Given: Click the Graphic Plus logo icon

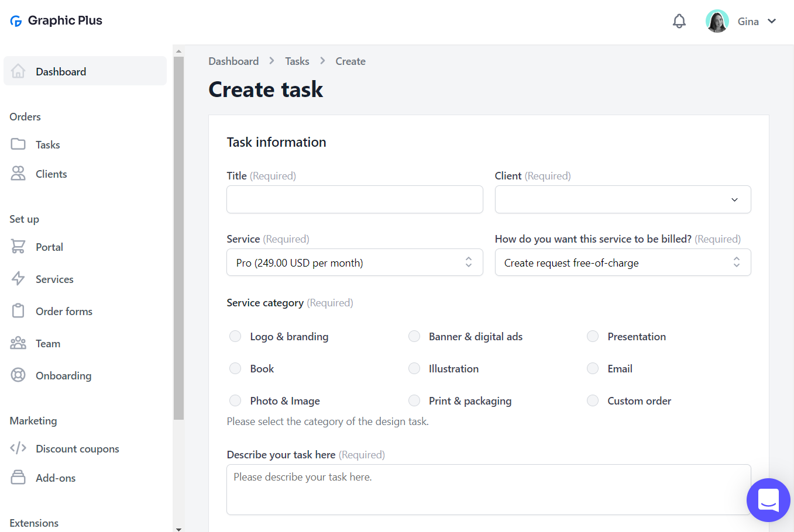Looking at the screenshot, I should tap(16, 21).
